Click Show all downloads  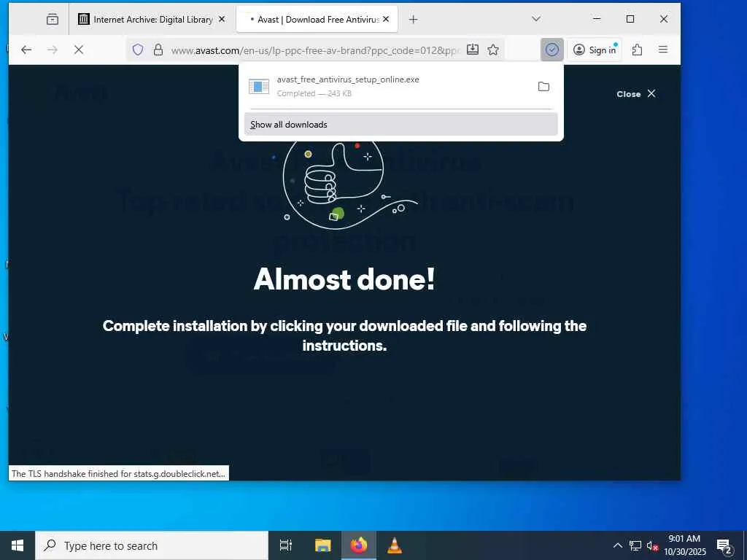(x=400, y=124)
